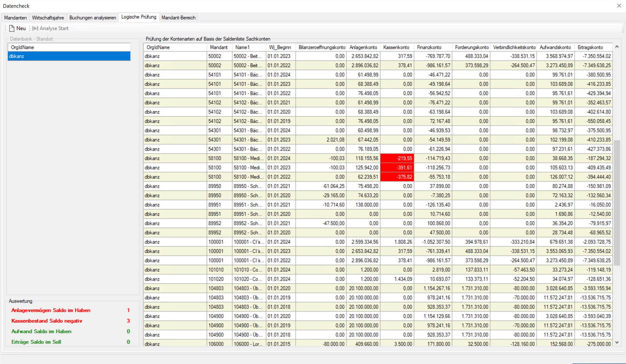This screenshot has width=626, height=364.
Task: Select the Anlagenkonto value 138.000,00
Action: (363, 205)
